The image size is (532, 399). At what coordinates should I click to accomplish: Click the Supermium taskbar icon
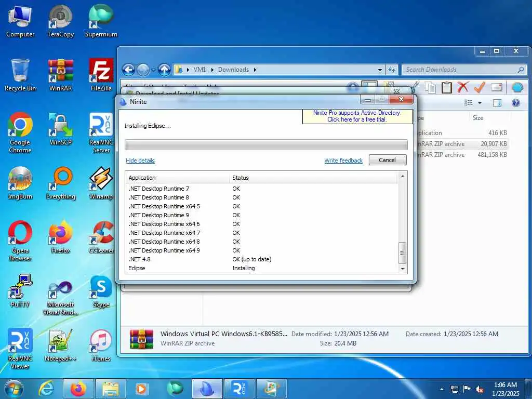[x=175, y=389]
